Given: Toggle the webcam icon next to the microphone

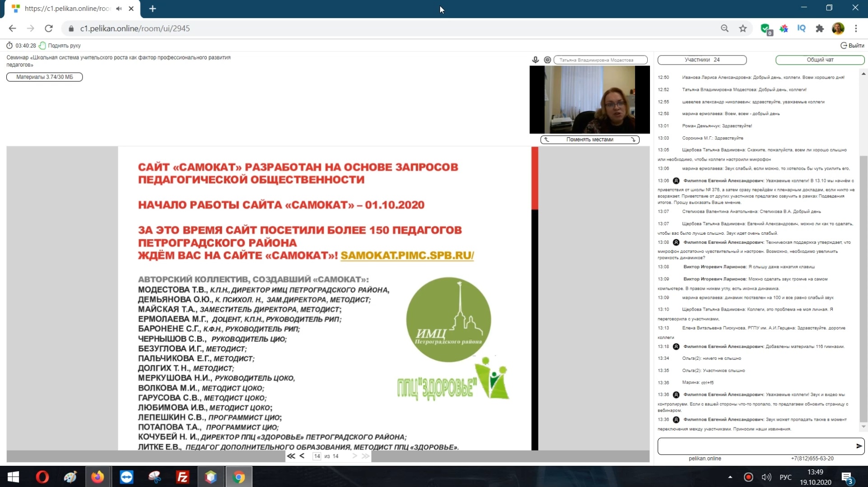Looking at the screenshot, I should [x=547, y=60].
